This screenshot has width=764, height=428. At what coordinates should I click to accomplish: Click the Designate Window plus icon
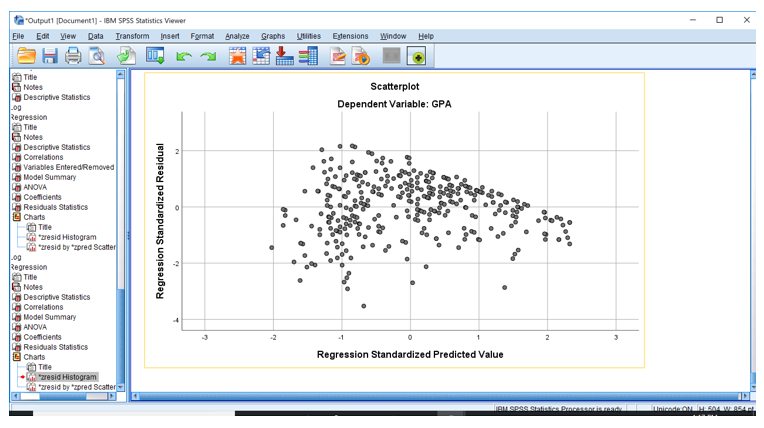coord(417,57)
